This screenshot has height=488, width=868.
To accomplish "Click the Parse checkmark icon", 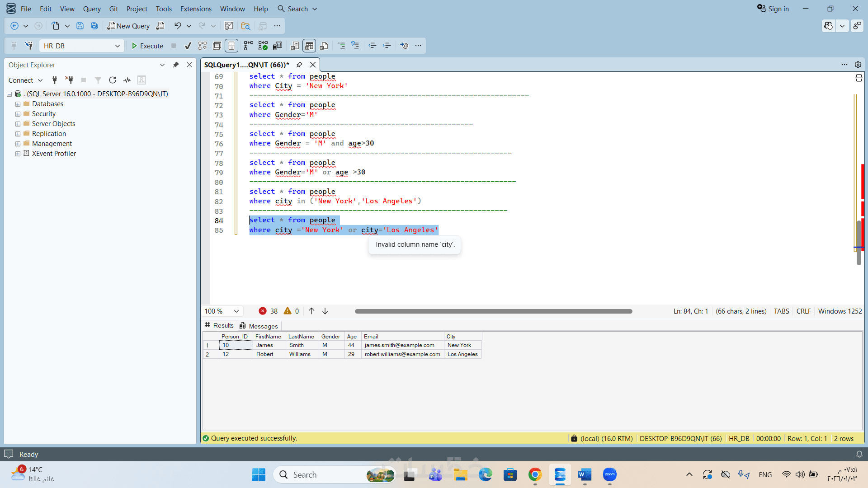I will [188, 46].
